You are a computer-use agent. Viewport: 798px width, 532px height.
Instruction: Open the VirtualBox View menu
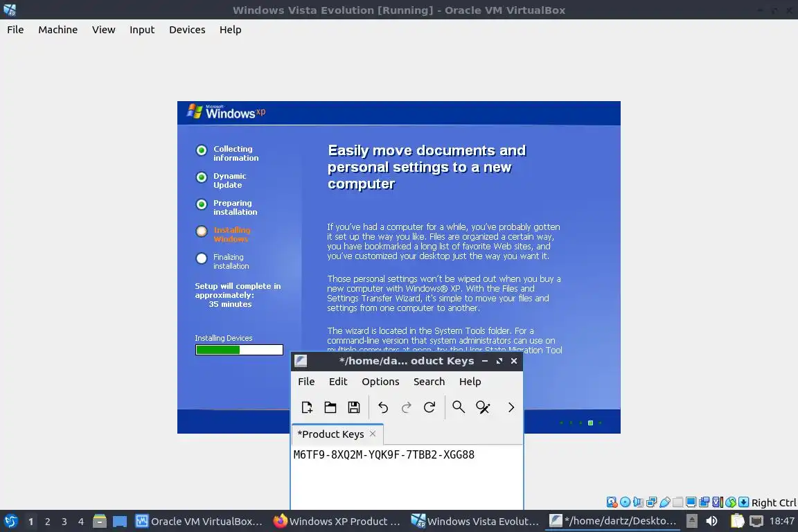coord(103,30)
